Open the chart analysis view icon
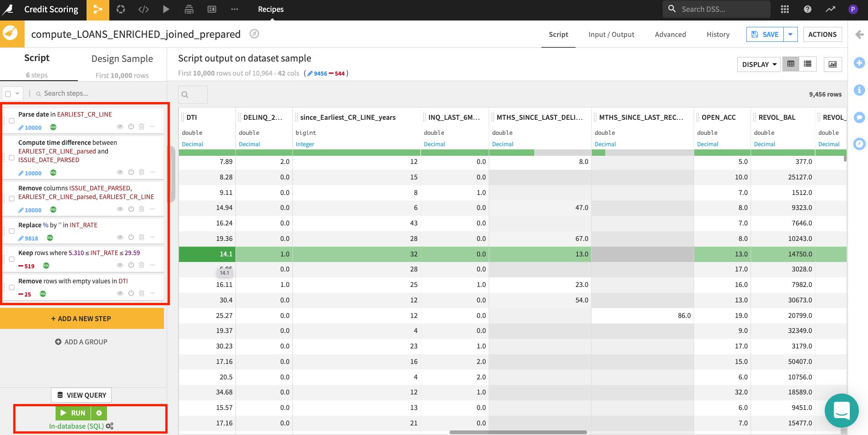This screenshot has height=435, width=868. tap(832, 64)
